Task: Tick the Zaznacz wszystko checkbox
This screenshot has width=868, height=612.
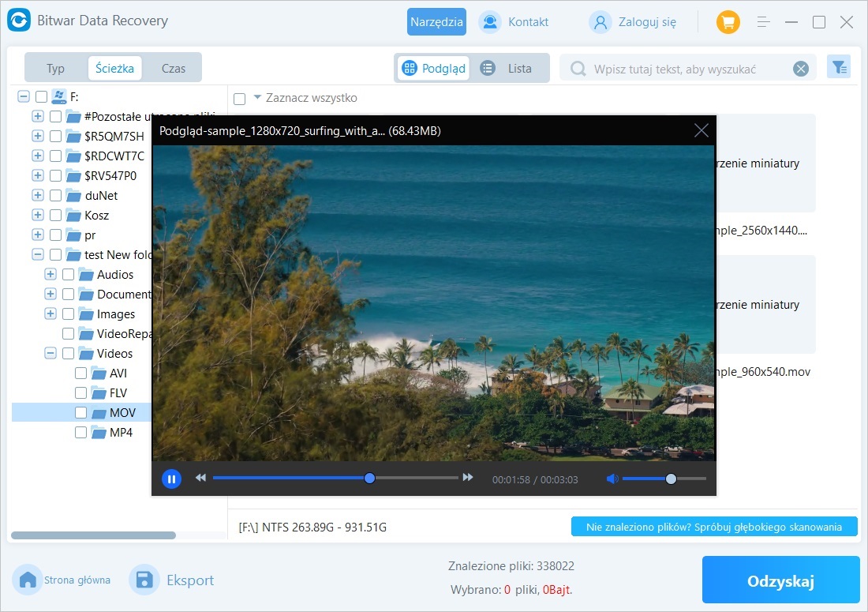Action: [x=239, y=99]
